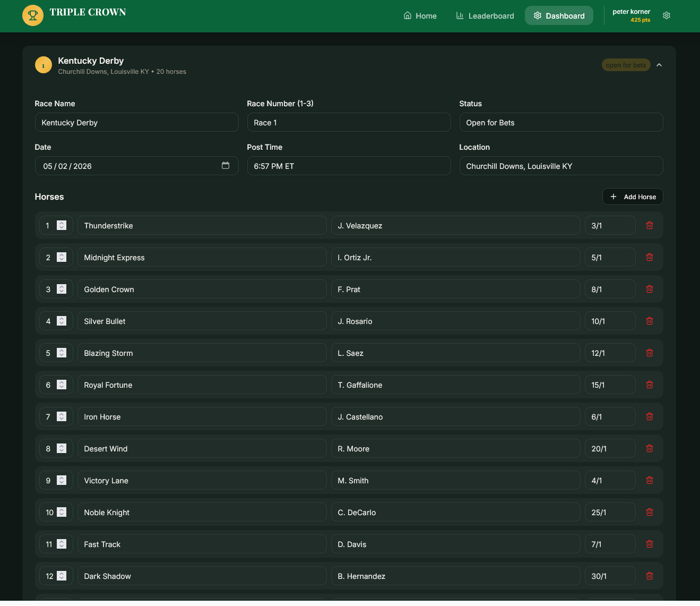Screen dimensions: 700x606
Task: Click the Post Time input field
Action: click(349, 166)
